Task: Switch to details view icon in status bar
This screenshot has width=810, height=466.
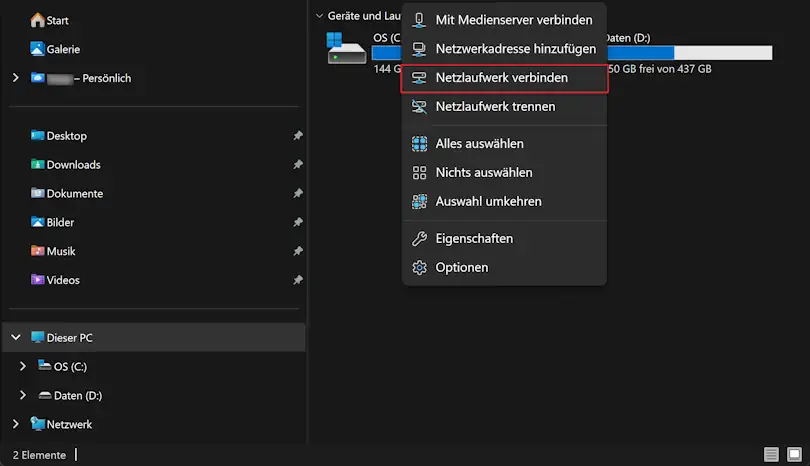Action: point(771,455)
